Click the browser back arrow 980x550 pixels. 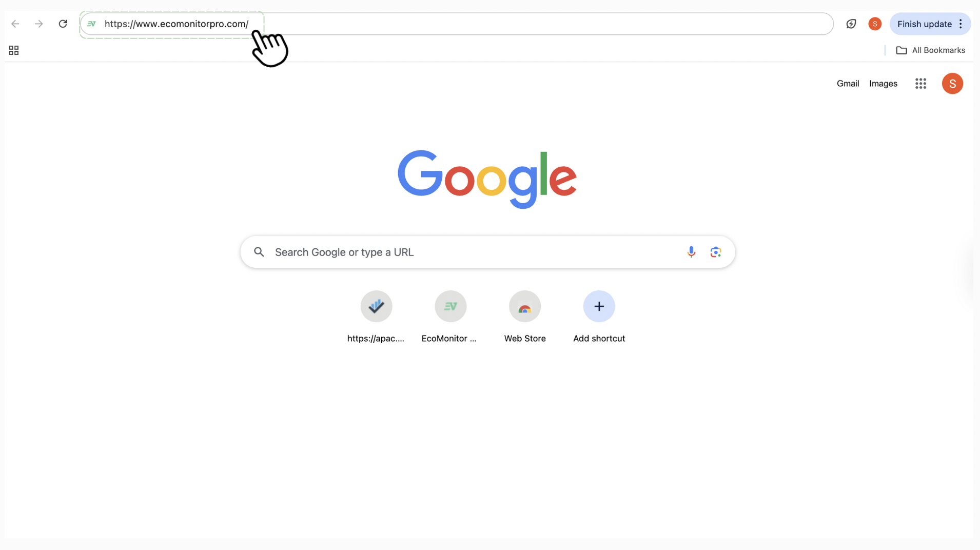click(15, 24)
